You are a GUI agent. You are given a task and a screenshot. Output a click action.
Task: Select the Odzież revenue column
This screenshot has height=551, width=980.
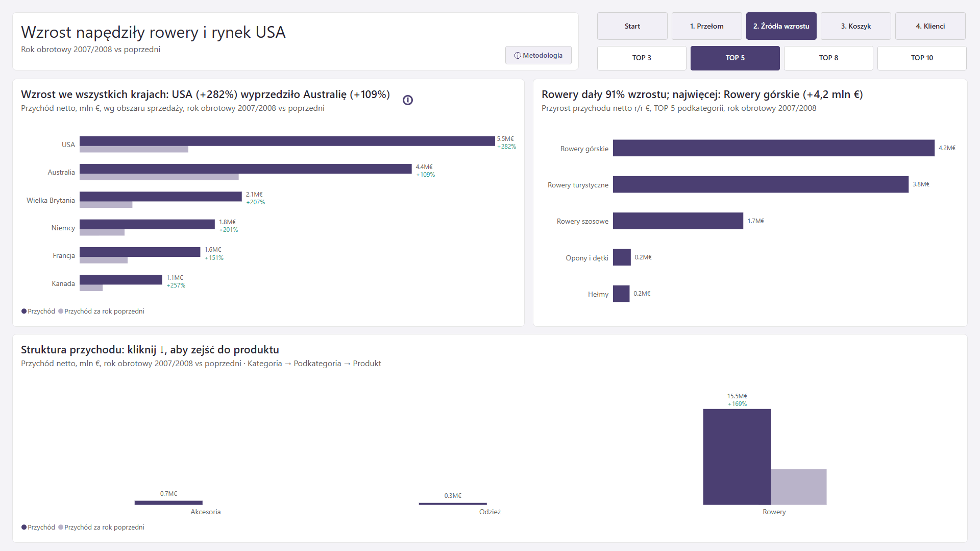(x=453, y=504)
